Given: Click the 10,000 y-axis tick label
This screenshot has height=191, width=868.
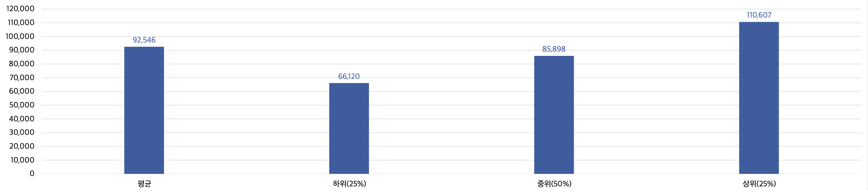Looking at the screenshot, I should coord(22,160).
